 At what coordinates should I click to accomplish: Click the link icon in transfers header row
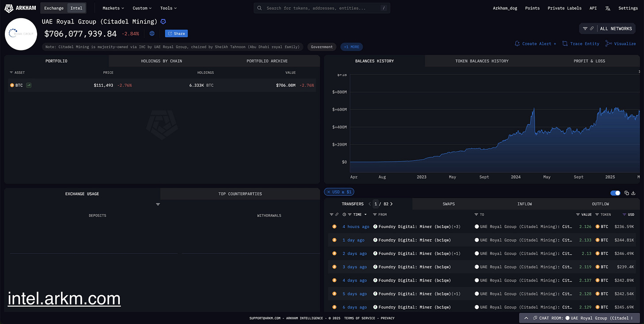[337, 214]
